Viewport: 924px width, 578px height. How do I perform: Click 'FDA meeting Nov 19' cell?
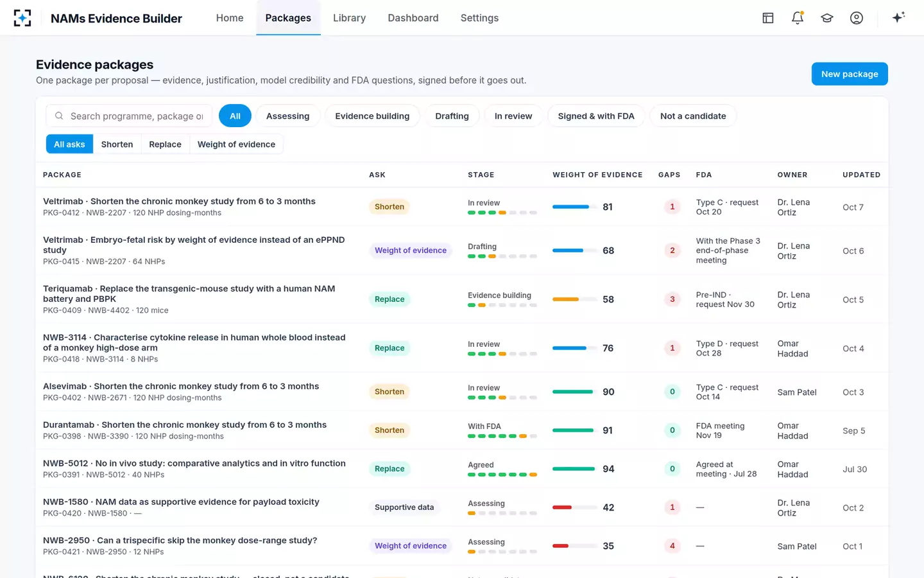pos(721,430)
